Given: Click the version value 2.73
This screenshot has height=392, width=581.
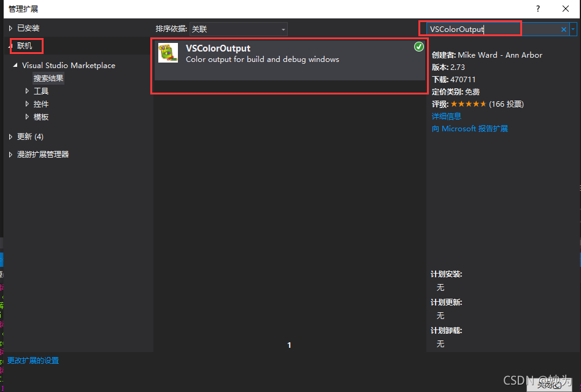Looking at the screenshot, I should 458,67.
